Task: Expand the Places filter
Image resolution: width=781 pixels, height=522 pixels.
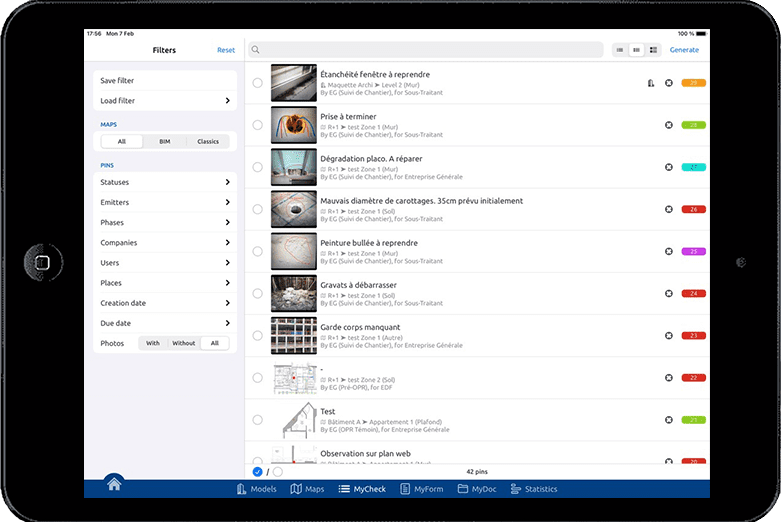Action: pyautogui.click(x=165, y=283)
